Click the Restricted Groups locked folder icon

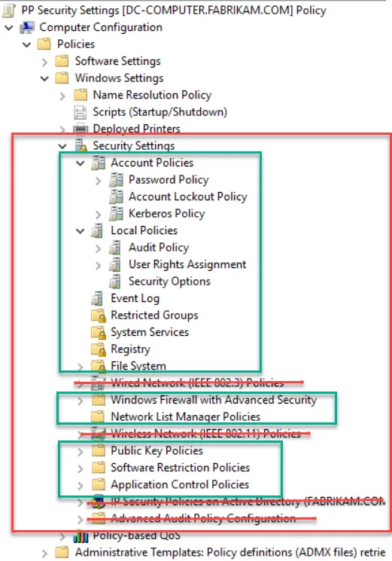pyautogui.click(x=99, y=316)
